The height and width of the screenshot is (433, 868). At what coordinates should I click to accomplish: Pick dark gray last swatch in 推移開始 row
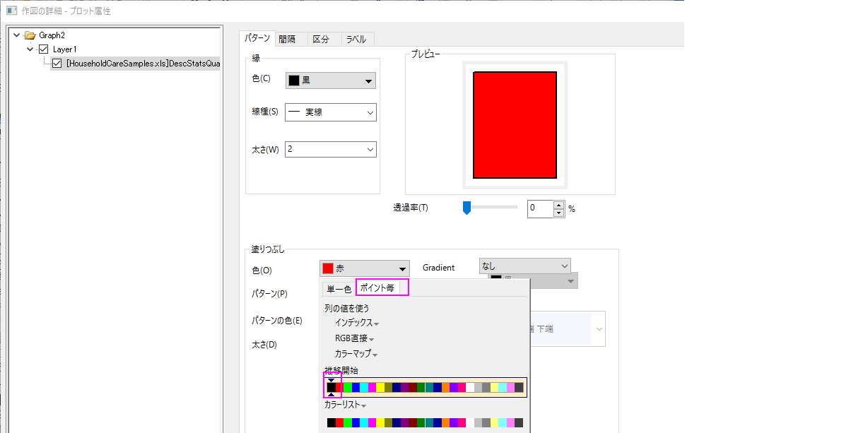(x=519, y=387)
